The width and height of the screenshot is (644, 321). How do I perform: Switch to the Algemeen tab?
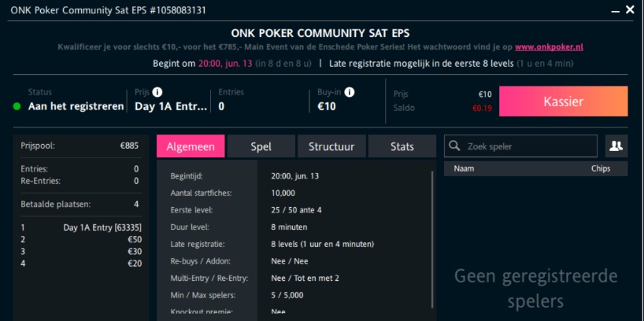191,146
